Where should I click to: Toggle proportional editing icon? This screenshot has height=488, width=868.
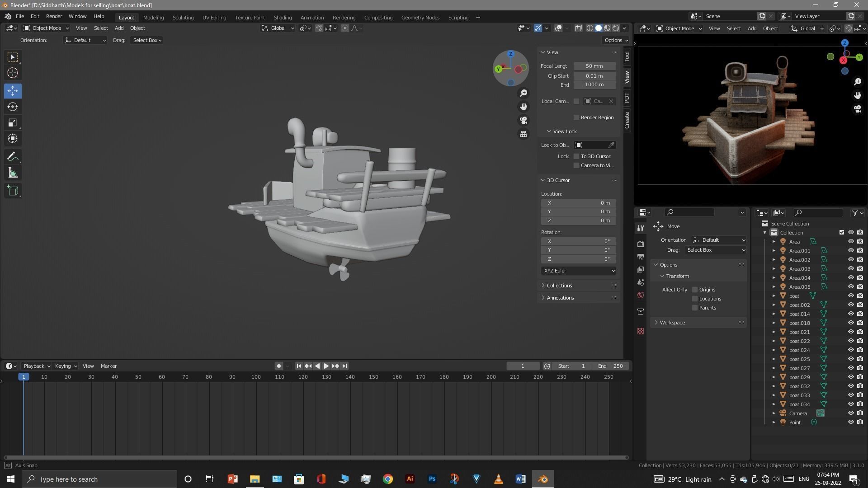(345, 28)
